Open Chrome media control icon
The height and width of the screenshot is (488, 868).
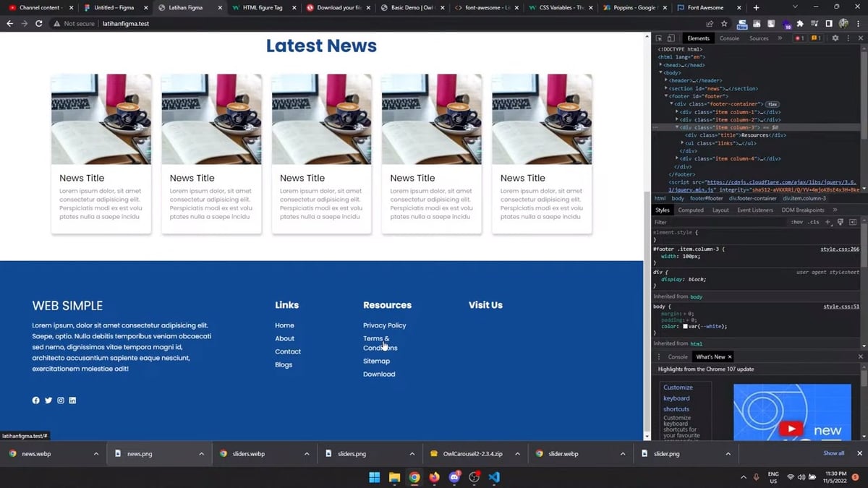coord(814,23)
